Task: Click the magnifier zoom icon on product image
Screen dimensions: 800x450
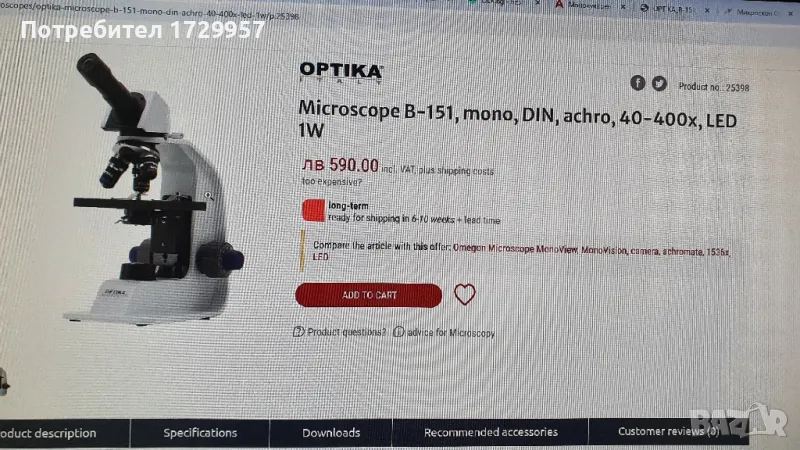Action: coord(208,195)
